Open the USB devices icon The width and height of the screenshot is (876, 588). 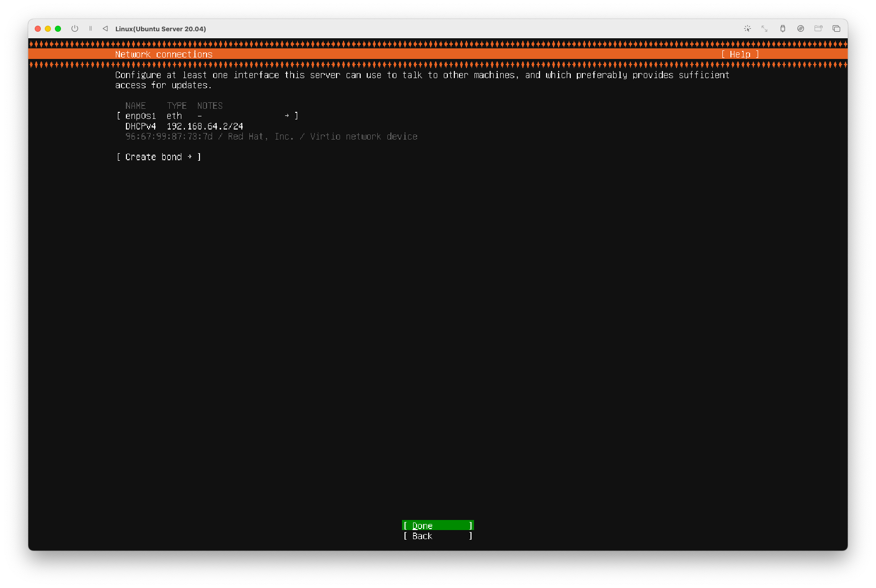pyautogui.click(x=783, y=29)
